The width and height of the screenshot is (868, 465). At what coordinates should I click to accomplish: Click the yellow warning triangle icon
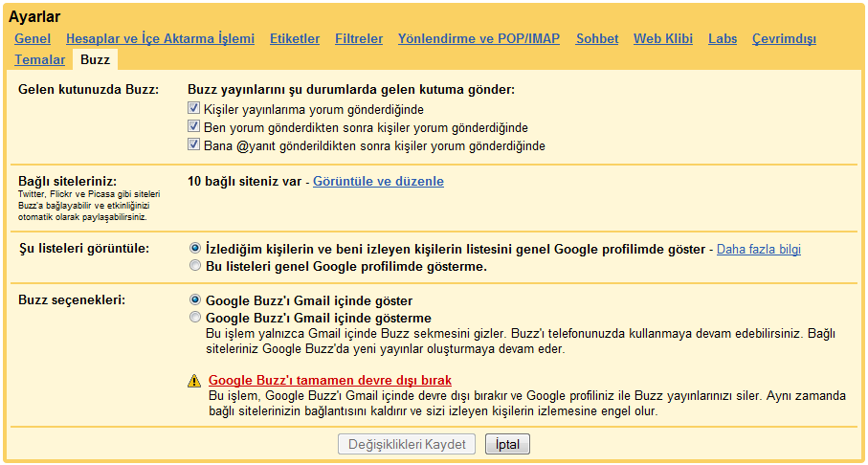194,381
